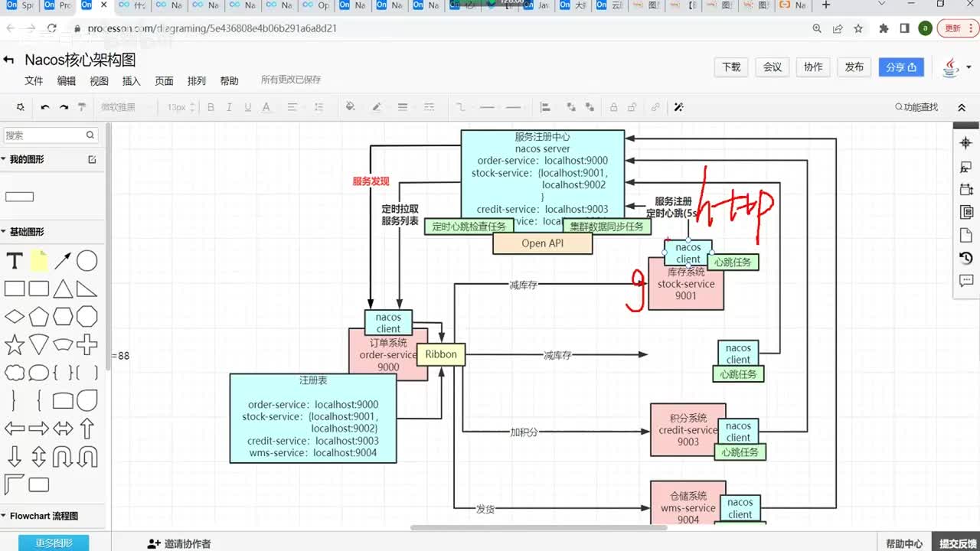Open the 编辑 menu

click(x=67, y=80)
